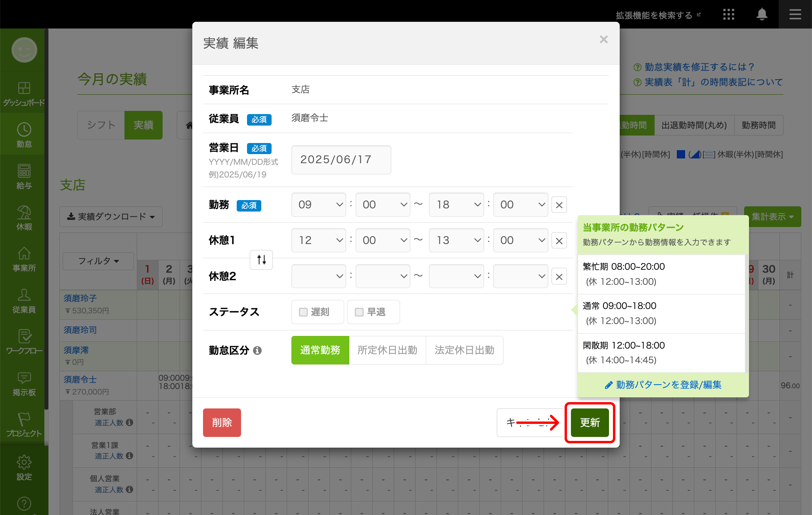The image size is (812, 515).
Task: Open 勤務 end minute dropdown
Action: (x=521, y=205)
